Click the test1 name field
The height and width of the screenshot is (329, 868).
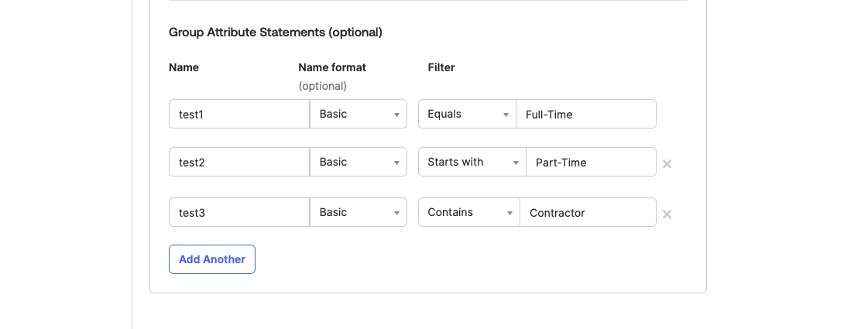[239, 114]
